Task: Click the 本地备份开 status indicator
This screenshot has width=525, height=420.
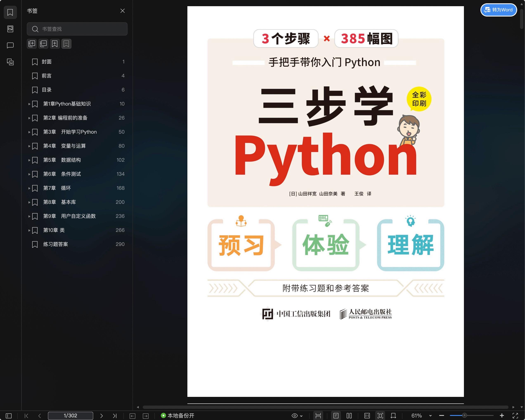Action: click(177, 416)
